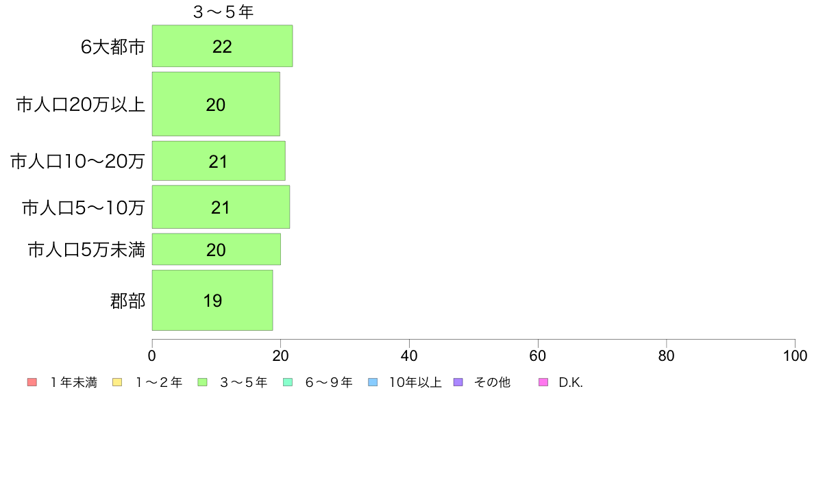Screen dimensions: 814x504
Task: Select the 市人口5〜10万 bar
Action: coord(221,207)
